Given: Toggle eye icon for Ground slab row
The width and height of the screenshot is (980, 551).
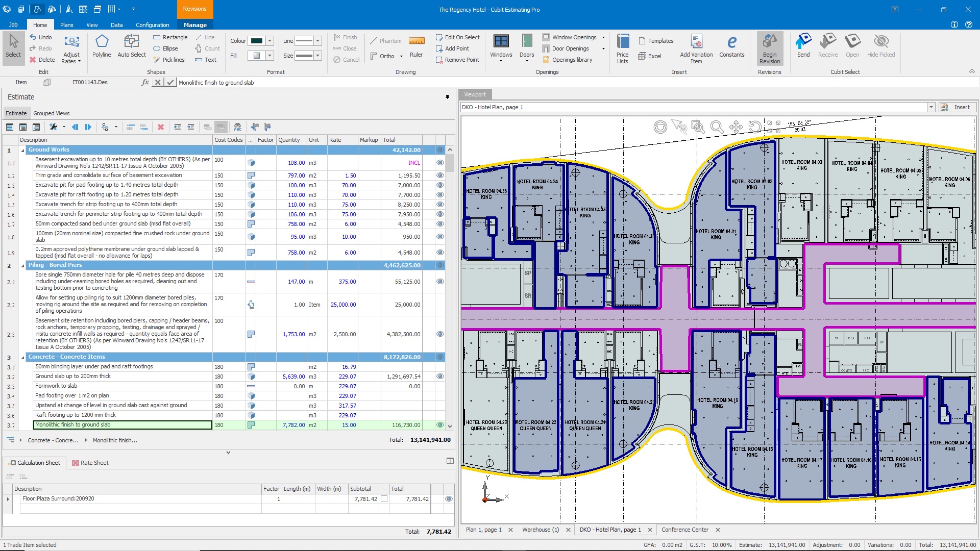Looking at the screenshot, I should click(x=439, y=377).
